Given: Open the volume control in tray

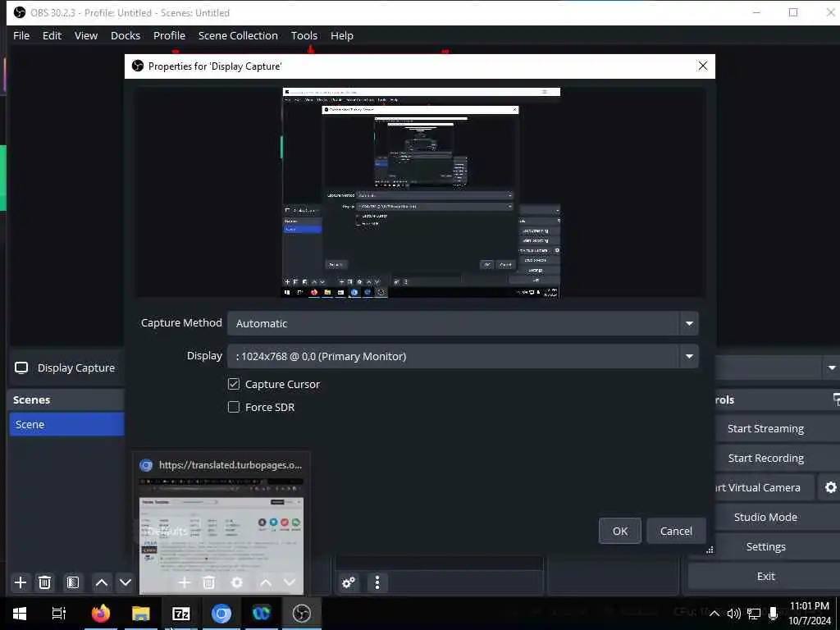Looking at the screenshot, I should (x=734, y=614).
